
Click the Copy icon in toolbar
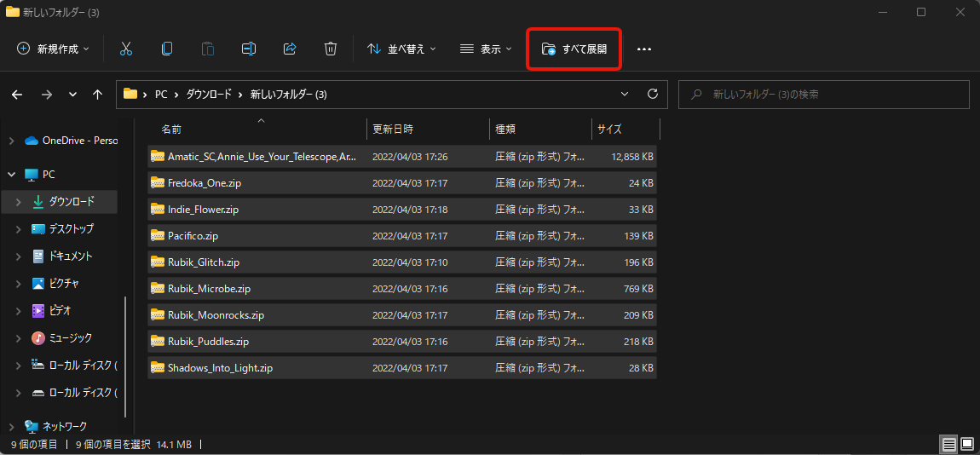(167, 49)
